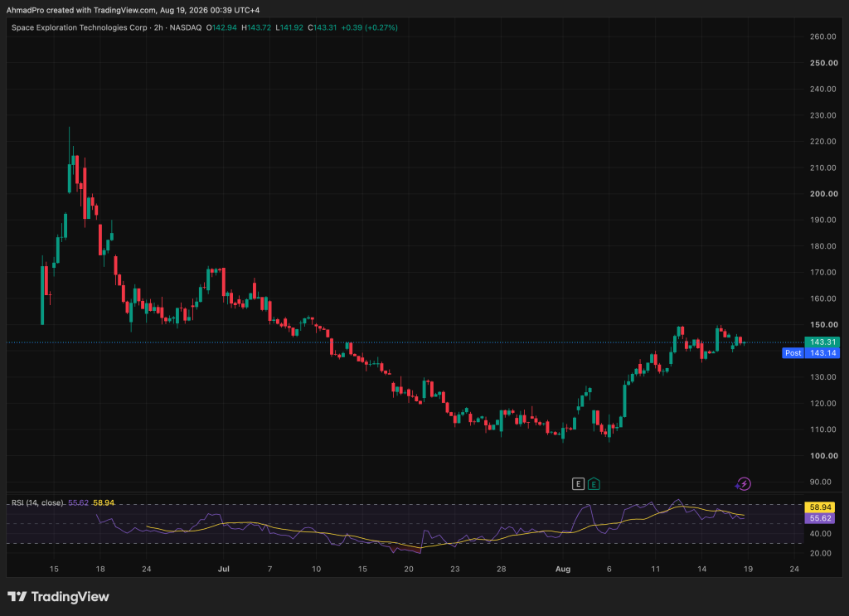Click the blue 143.14 post-market price label
The height and width of the screenshot is (616, 849).
(822, 353)
